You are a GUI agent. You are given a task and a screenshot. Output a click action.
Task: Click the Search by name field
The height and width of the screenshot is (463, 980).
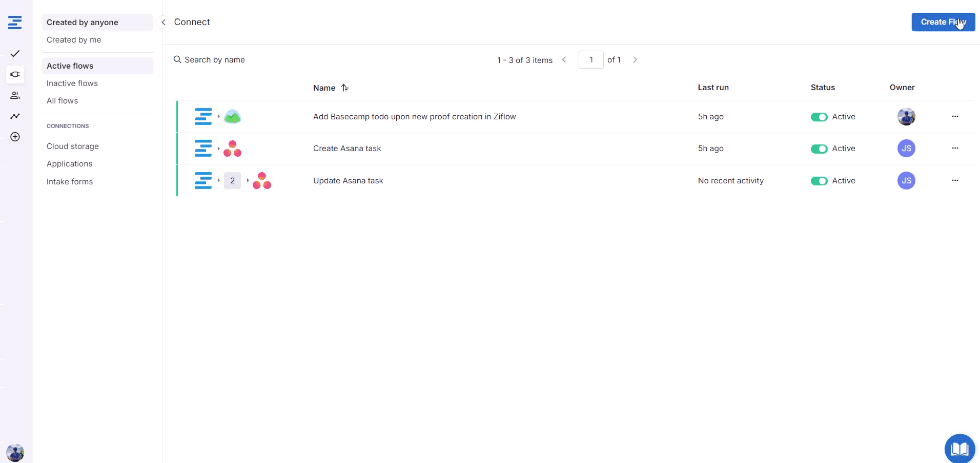(x=215, y=60)
